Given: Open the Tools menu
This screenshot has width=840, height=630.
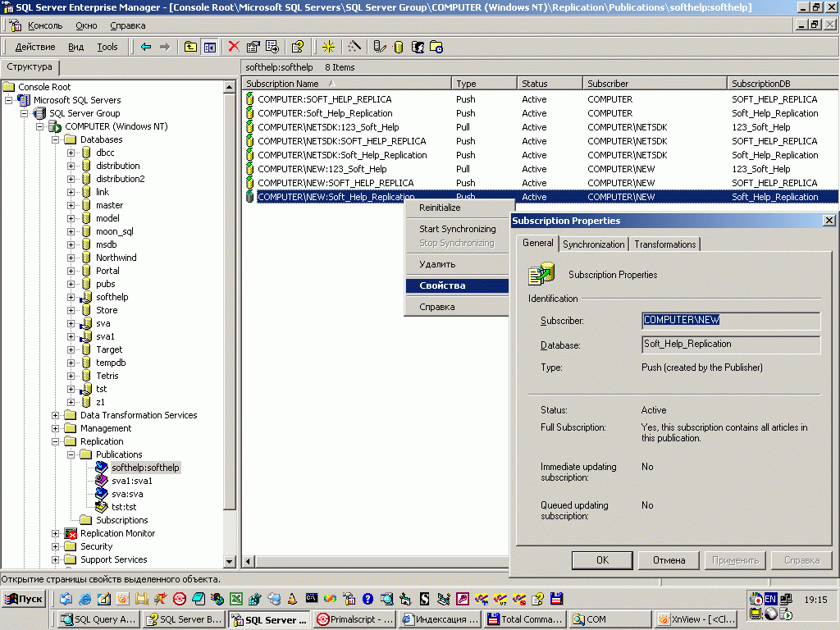Looking at the screenshot, I should [107, 47].
